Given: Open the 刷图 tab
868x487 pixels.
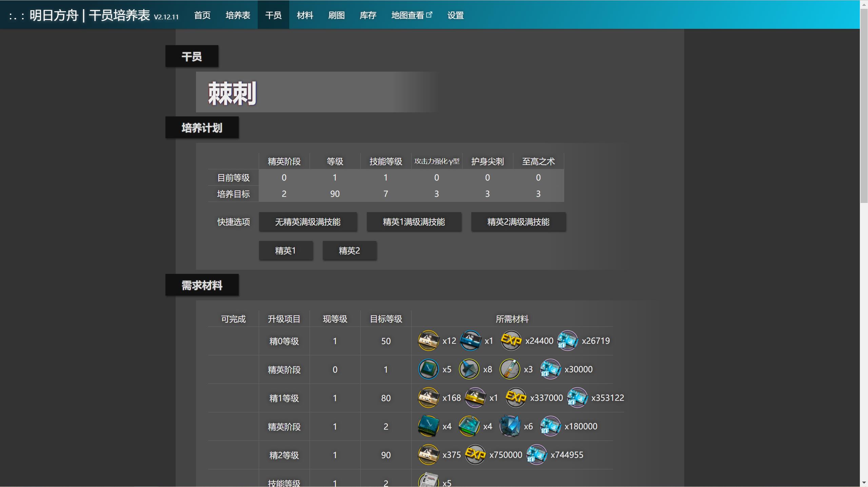Looking at the screenshot, I should click(x=336, y=15).
